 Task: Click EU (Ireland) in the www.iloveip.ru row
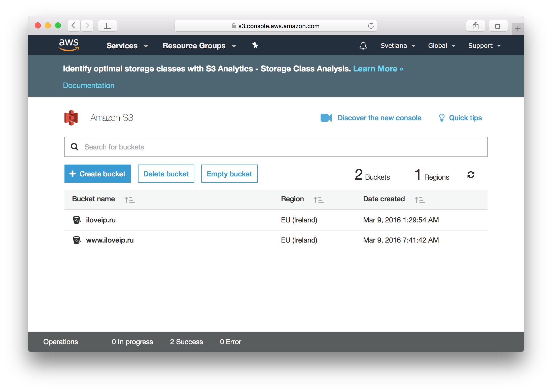pos(299,240)
